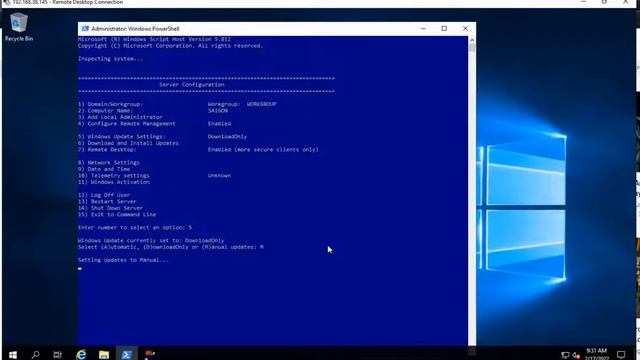Close the Administrator: Windows PowerShell window

[x=465, y=29]
